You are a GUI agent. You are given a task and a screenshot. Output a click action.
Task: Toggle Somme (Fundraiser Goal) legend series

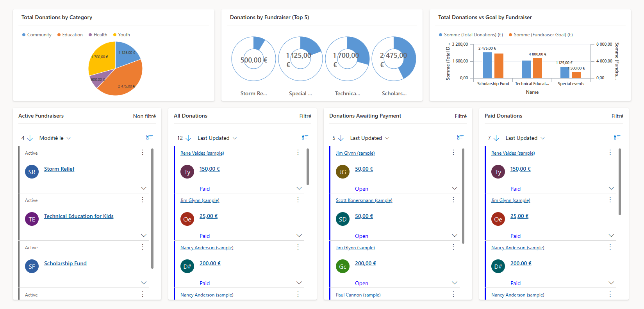[x=541, y=35]
